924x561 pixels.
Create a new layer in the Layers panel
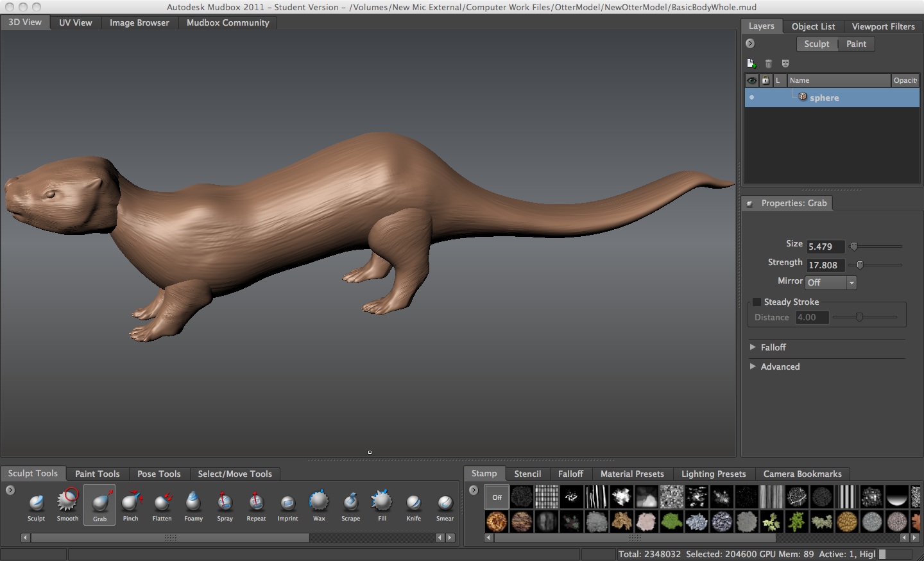[751, 64]
